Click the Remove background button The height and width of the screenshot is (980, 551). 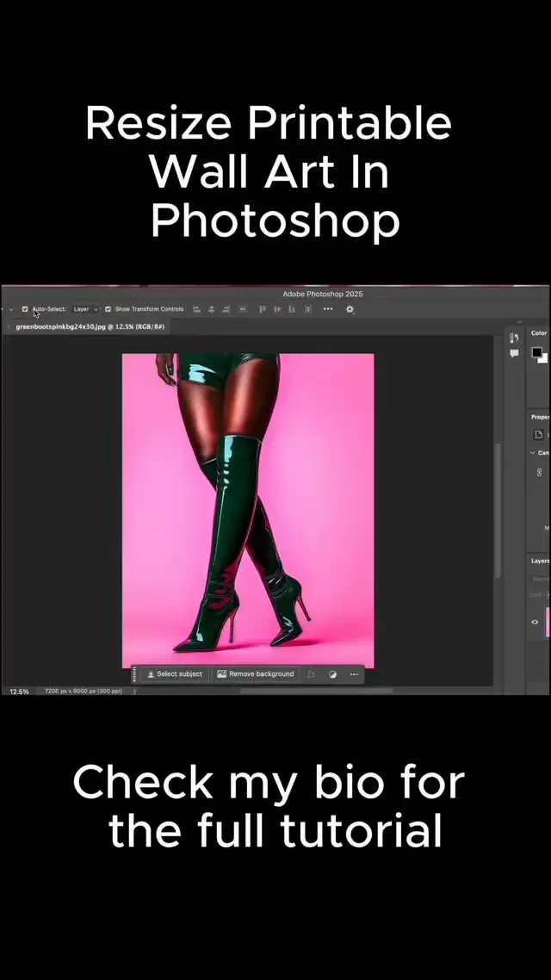click(x=256, y=674)
